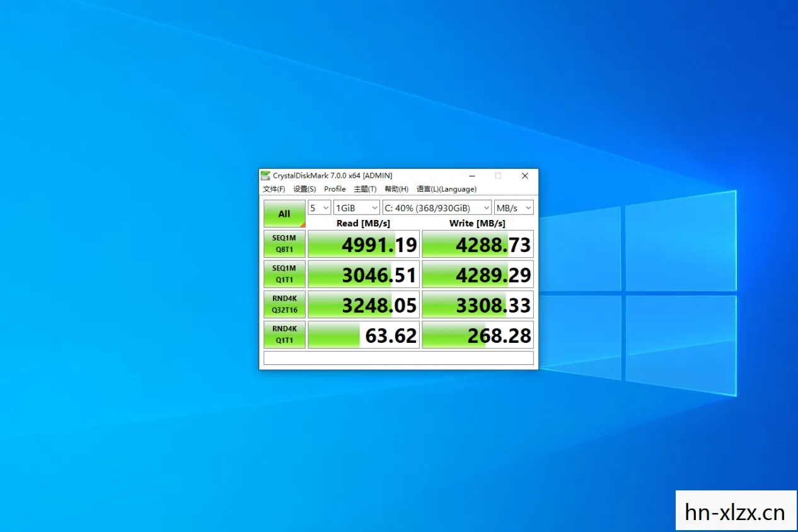The width and height of the screenshot is (798, 532).
Task: Click the Write [MB/s] column header
Action: (x=477, y=223)
